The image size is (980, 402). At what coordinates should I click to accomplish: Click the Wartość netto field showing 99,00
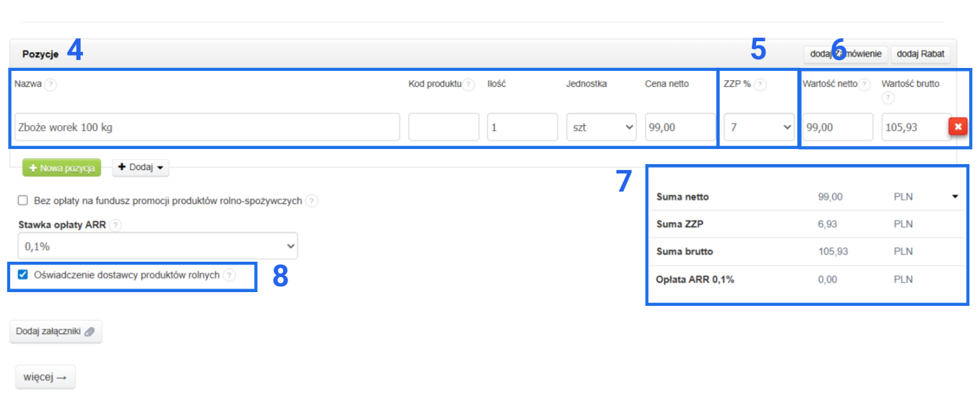[x=837, y=127]
